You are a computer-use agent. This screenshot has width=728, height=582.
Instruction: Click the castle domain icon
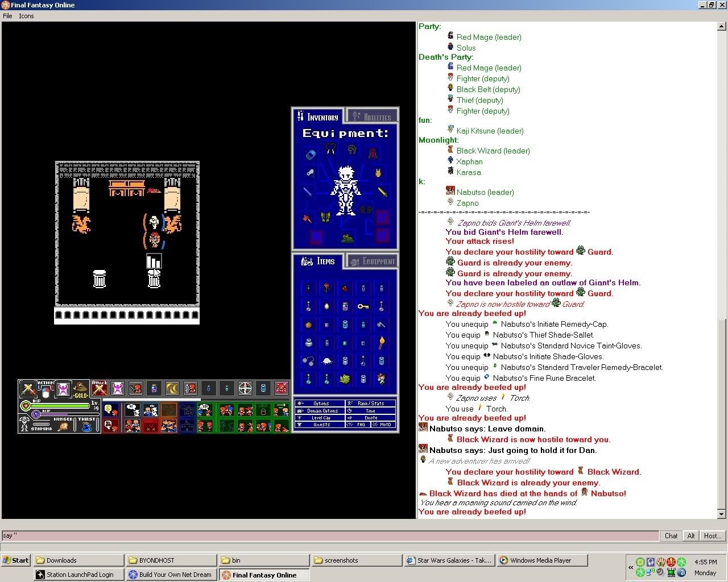pyautogui.click(x=187, y=425)
